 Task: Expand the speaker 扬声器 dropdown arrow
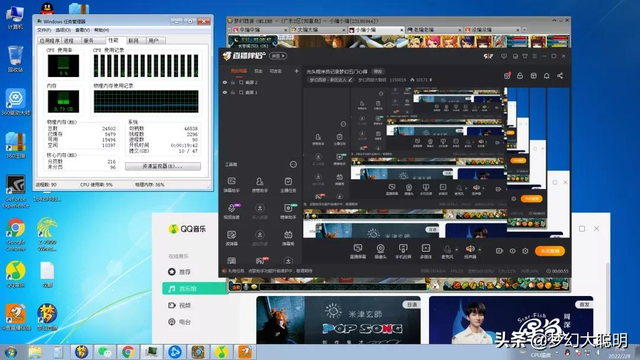pyautogui.click(x=480, y=249)
